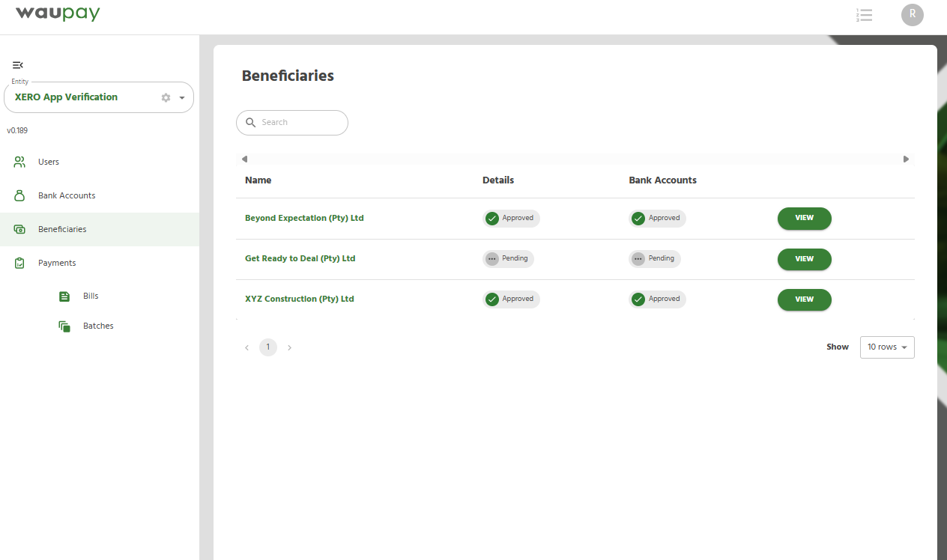Click XYZ Construction Details Approved badge
Image resolution: width=947 pixels, height=560 pixels.
511,299
